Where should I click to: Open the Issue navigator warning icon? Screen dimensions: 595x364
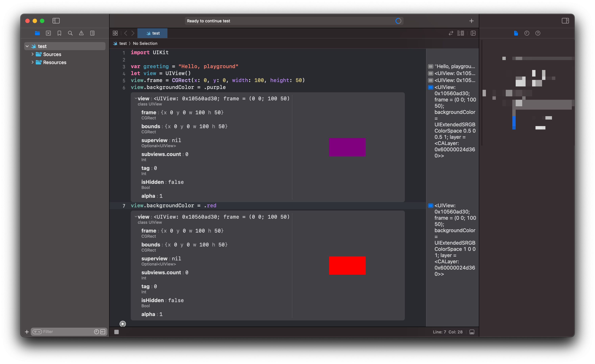pos(81,33)
